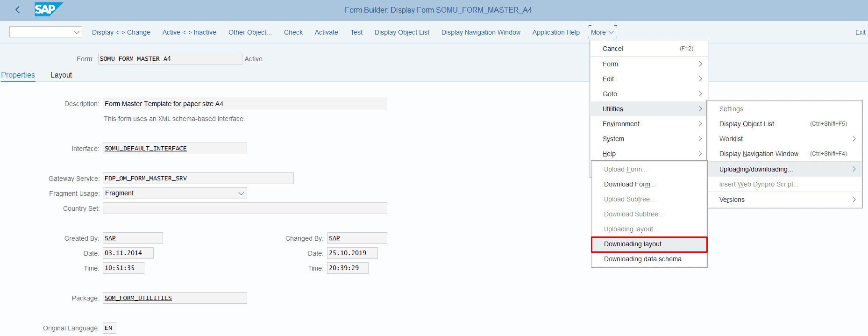Choose Download Subtree... entry
Viewport: 868px width, 336px height.
(x=649, y=214)
